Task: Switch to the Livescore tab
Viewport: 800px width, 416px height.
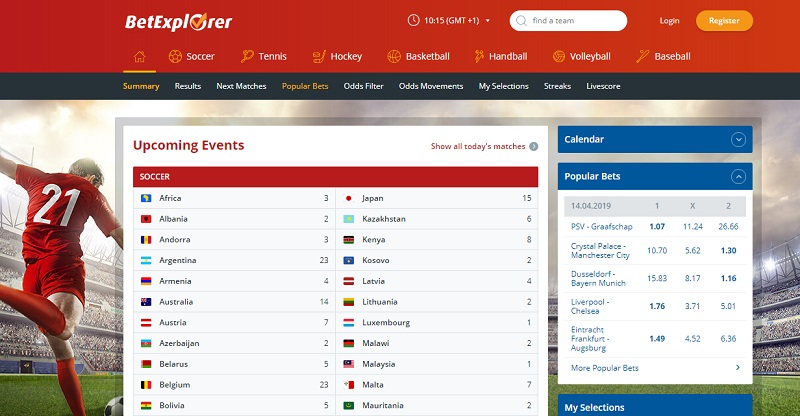Action: click(603, 86)
